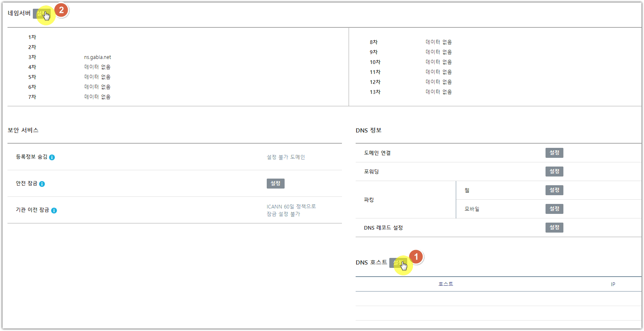This screenshot has height=331, width=644.
Task: Select the ns.gabia.net nameserver entry
Action: tap(98, 57)
